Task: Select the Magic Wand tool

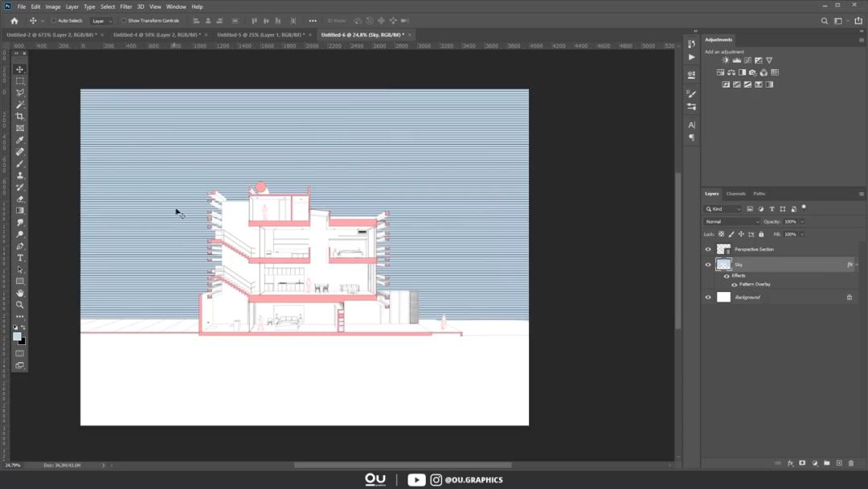Action: [20, 105]
